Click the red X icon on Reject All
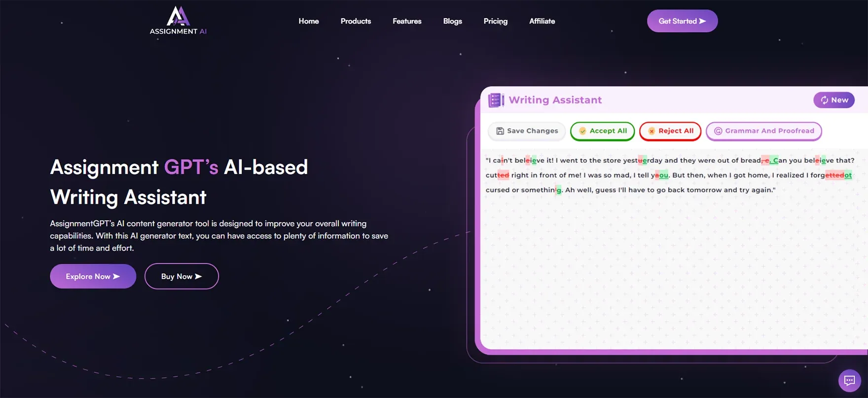The height and width of the screenshot is (398, 868). (x=651, y=131)
